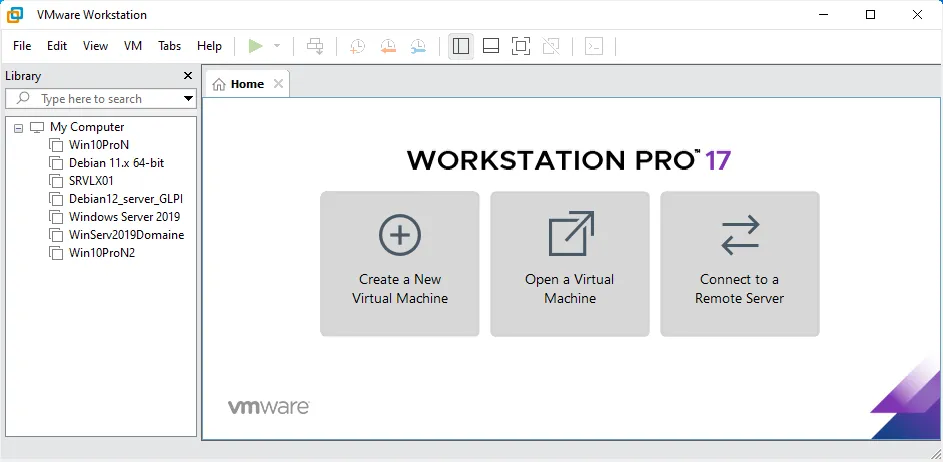Toggle the Show Library sidebar icon
This screenshot has height=462, width=943.
point(461,46)
